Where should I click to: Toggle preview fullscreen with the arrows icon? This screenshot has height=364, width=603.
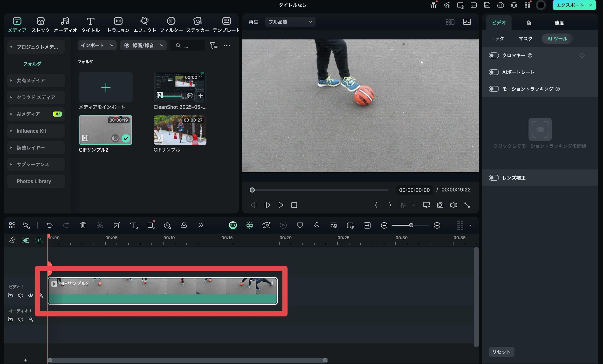[467, 205]
